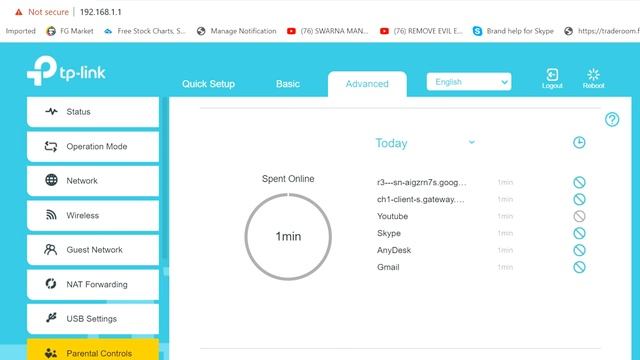640x360 pixels.
Task: Click the Youtube entry text
Action: click(392, 216)
